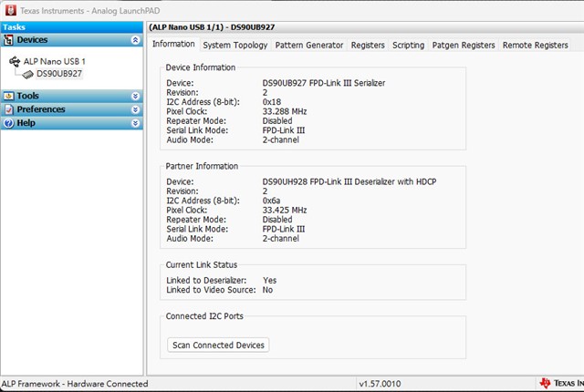
Task: Click the Tools section header label
Action: point(28,96)
